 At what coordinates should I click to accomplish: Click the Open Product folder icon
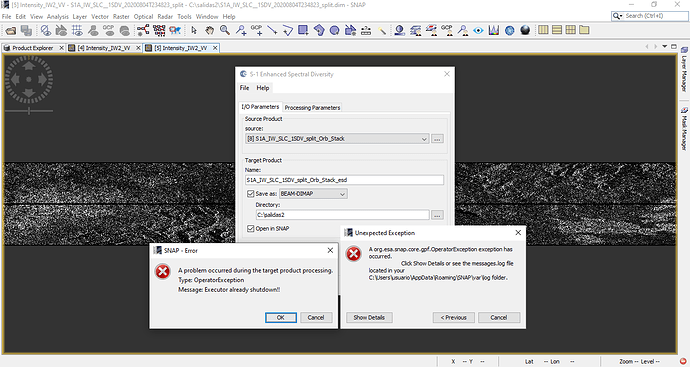(x=11, y=30)
